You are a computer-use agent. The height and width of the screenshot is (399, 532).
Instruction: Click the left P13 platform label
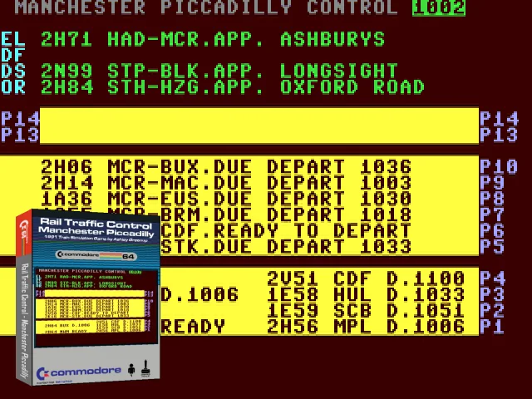[x=20, y=135]
